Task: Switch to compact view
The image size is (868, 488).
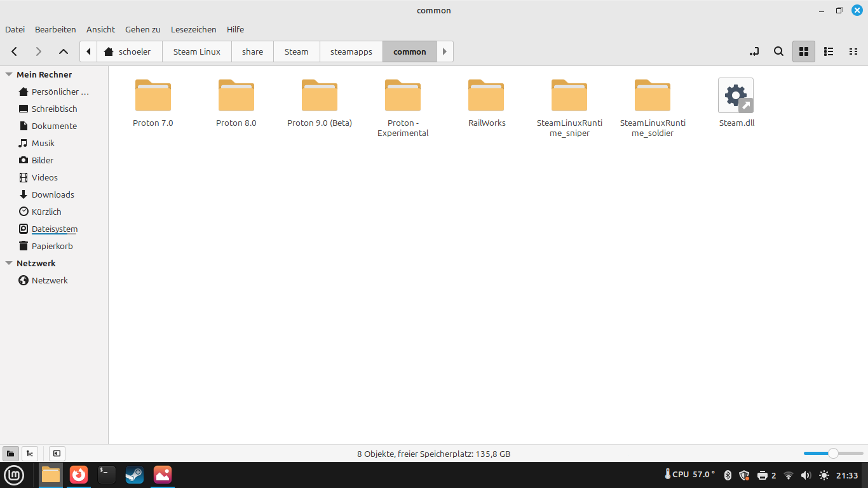Action: [853, 51]
